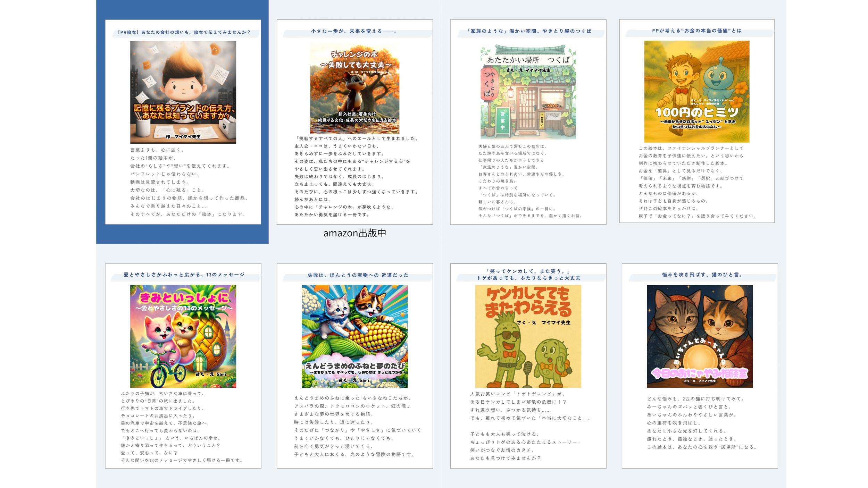Select the 失敗は、ほんとうの宝物への近道だった heading
The image size is (868, 488).
(358, 275)
